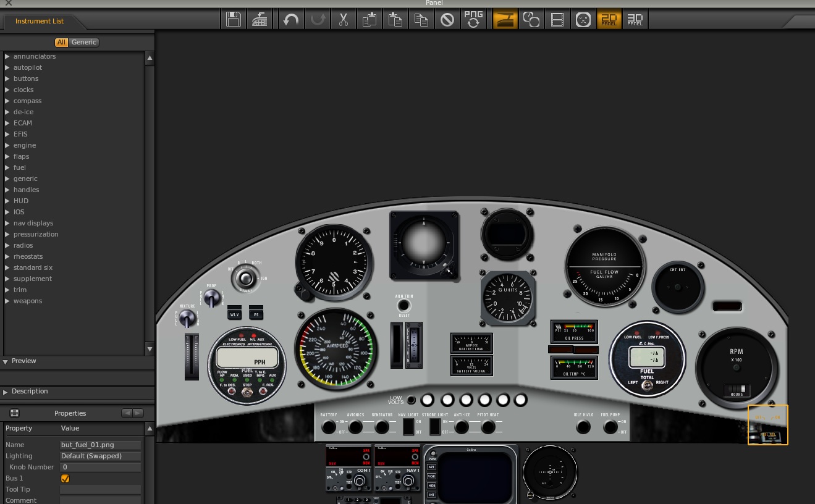
Task: Click the film strip icon
Action: point(557,20)
